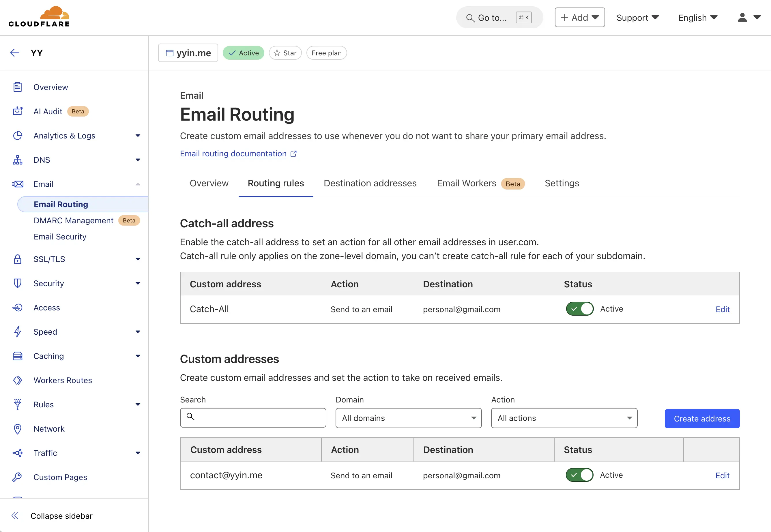
Task: Click the Workers Routes diamond icon
Action: [18, 380]
